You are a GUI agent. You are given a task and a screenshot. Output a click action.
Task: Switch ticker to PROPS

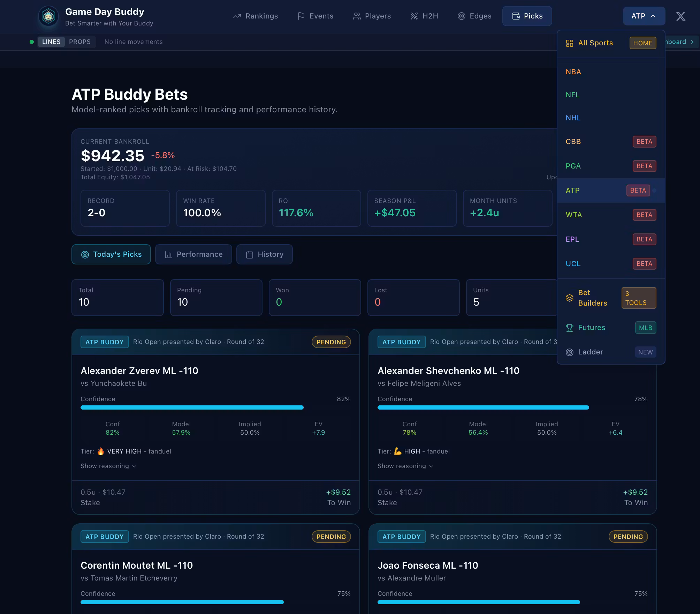79,42
